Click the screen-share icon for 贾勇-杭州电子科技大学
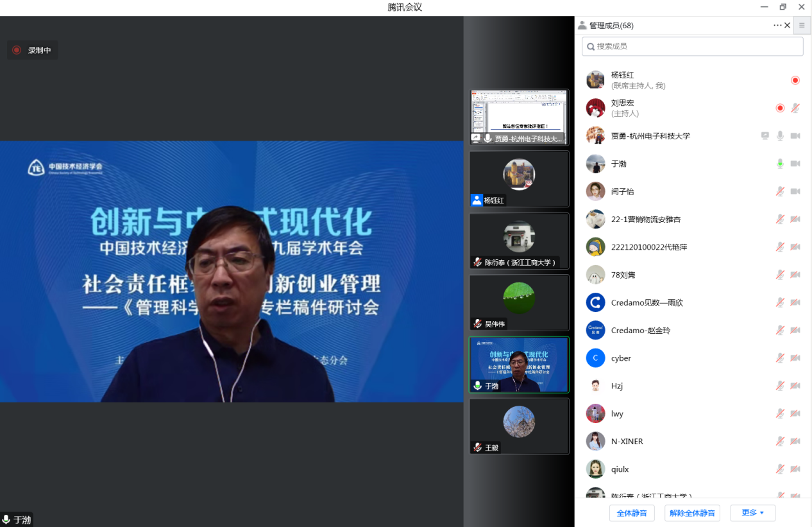The image size is (812, 527). [765, 136]
